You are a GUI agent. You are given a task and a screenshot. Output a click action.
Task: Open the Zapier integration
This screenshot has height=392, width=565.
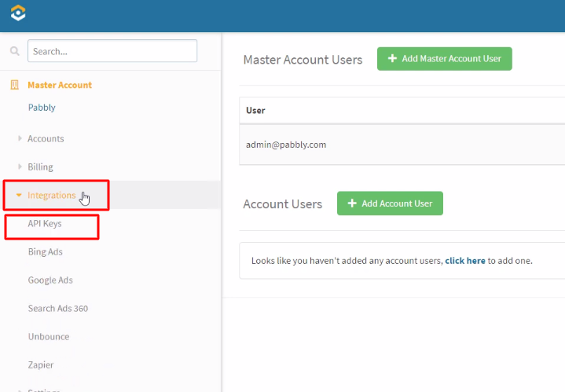41,365
